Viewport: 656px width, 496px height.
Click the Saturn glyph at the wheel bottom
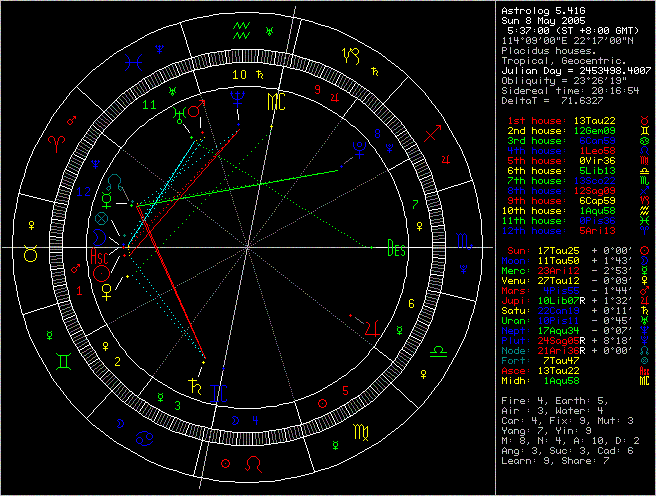point(192,382)
